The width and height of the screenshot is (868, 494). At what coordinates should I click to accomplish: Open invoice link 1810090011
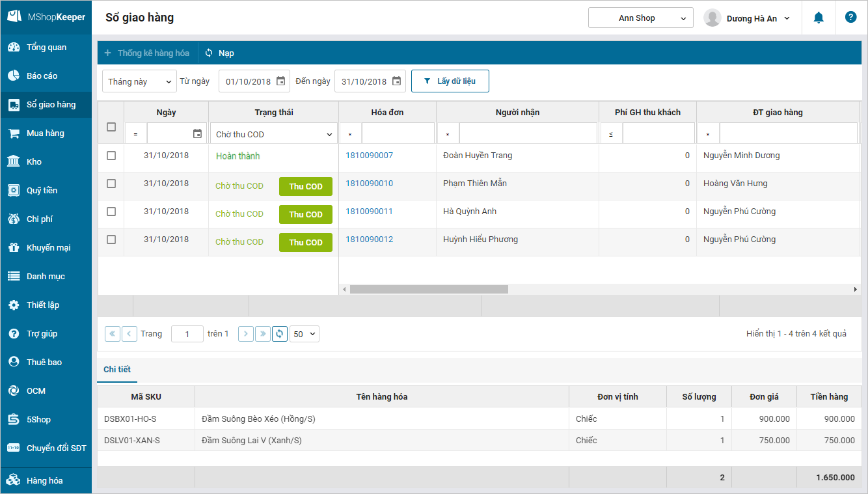click(370, 212)
